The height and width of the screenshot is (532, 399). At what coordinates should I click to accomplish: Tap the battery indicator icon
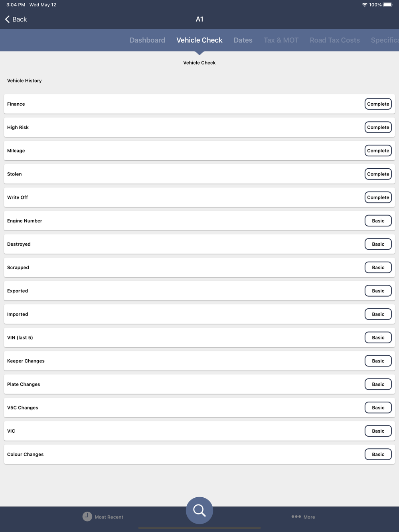388,5
